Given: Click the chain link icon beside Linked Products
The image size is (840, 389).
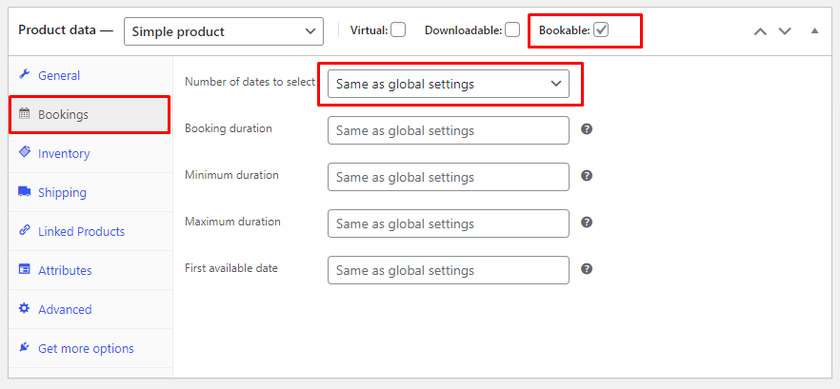Looking at the screenshot, I should click(x=24, y=230).
